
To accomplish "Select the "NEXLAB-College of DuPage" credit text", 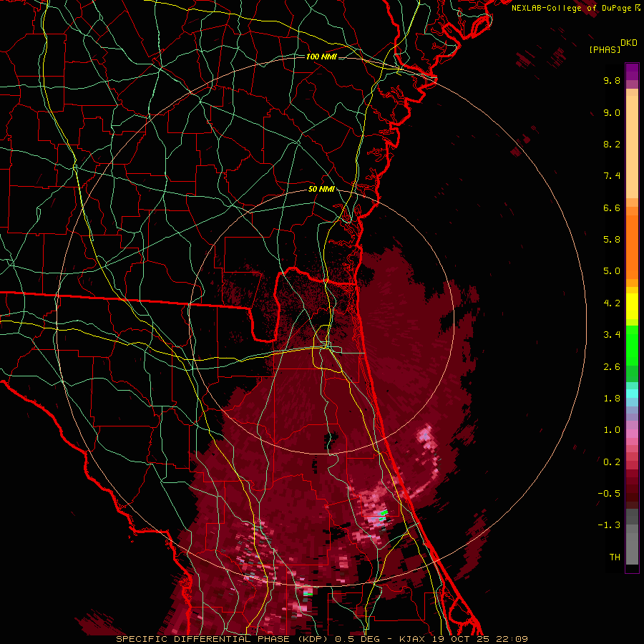I will pos(572,8).
